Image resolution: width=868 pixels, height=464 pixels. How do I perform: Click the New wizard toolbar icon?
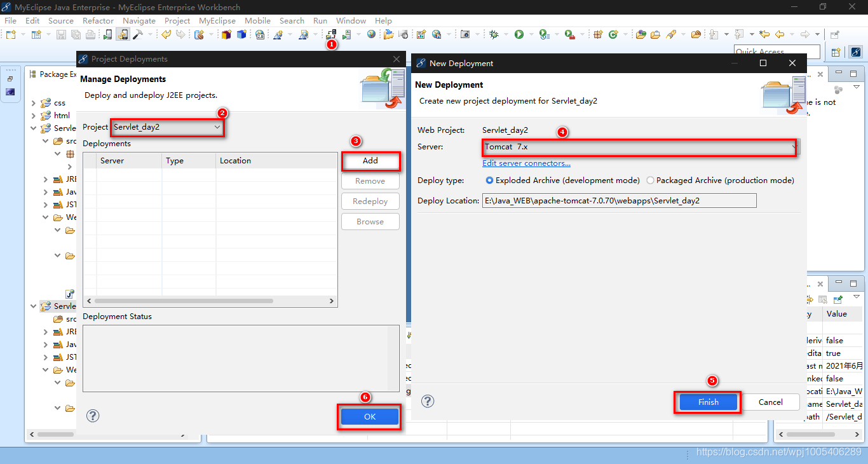point(11,34)
